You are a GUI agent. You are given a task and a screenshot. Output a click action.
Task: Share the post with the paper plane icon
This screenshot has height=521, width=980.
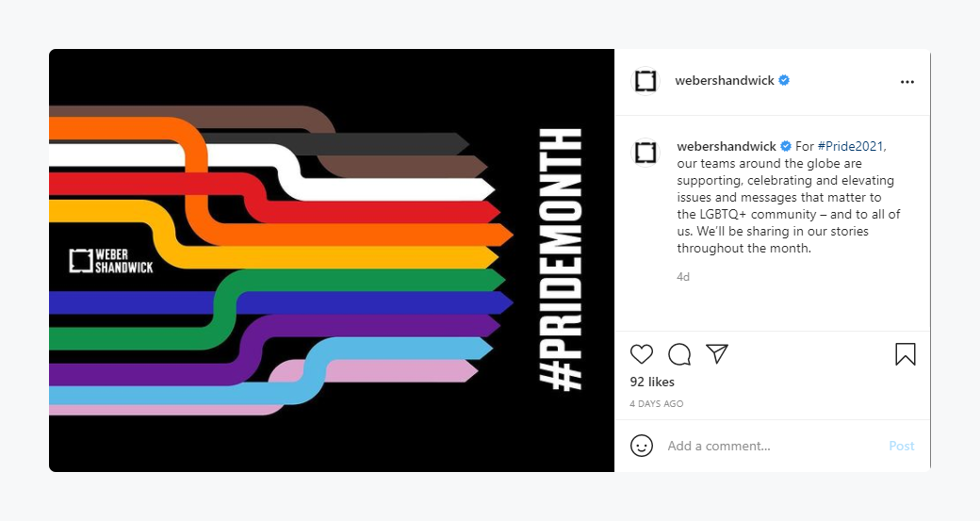717,354
